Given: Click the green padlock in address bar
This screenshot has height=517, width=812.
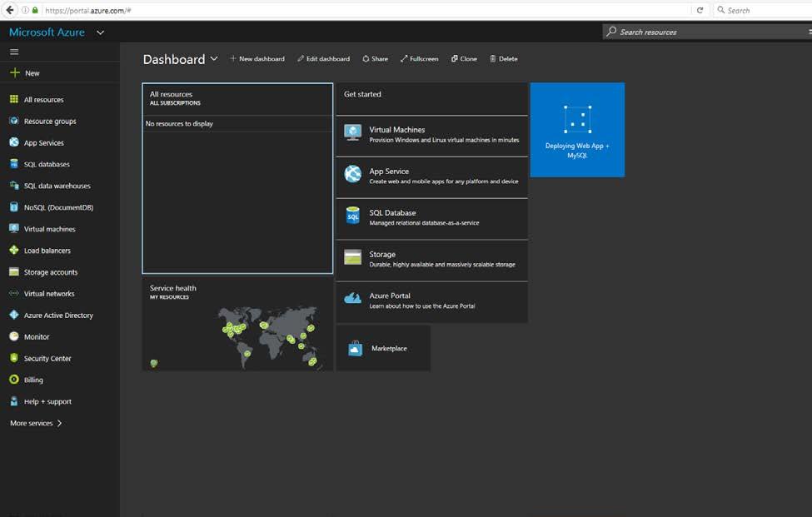Looking at the screenshot, I should click(35, 10).
